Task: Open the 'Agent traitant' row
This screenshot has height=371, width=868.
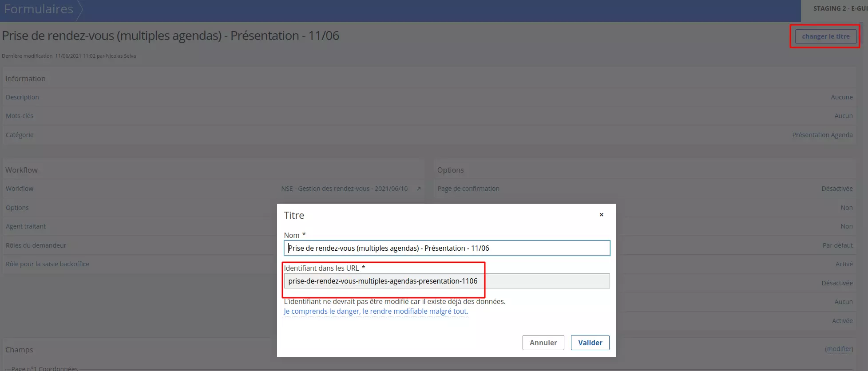Action: (x=213, y=226)
